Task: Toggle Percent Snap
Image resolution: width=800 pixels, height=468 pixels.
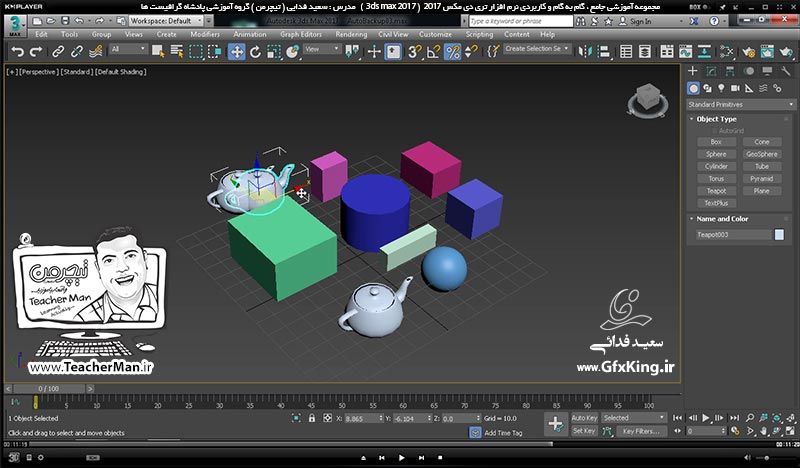Action: tap(453, 52)
